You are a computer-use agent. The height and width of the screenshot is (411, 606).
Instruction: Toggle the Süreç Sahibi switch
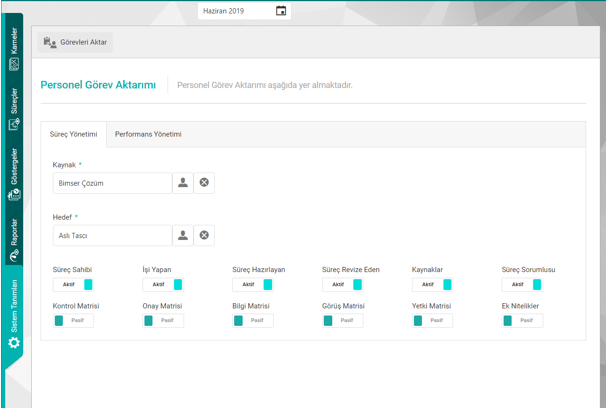pos(73,285)
